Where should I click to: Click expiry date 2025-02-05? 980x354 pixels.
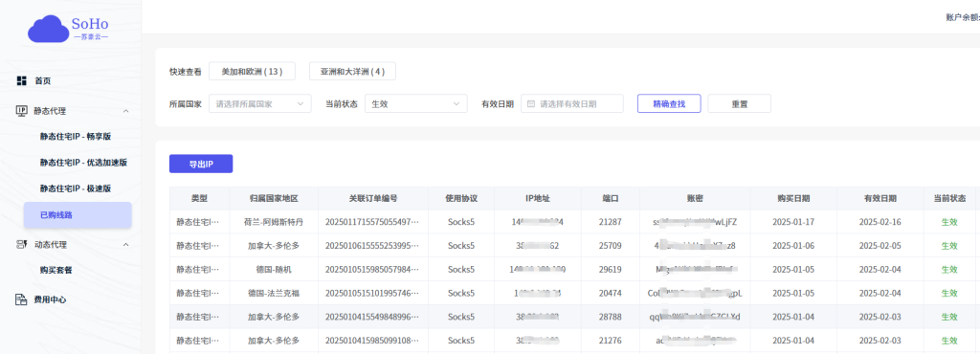coord(880,245)
